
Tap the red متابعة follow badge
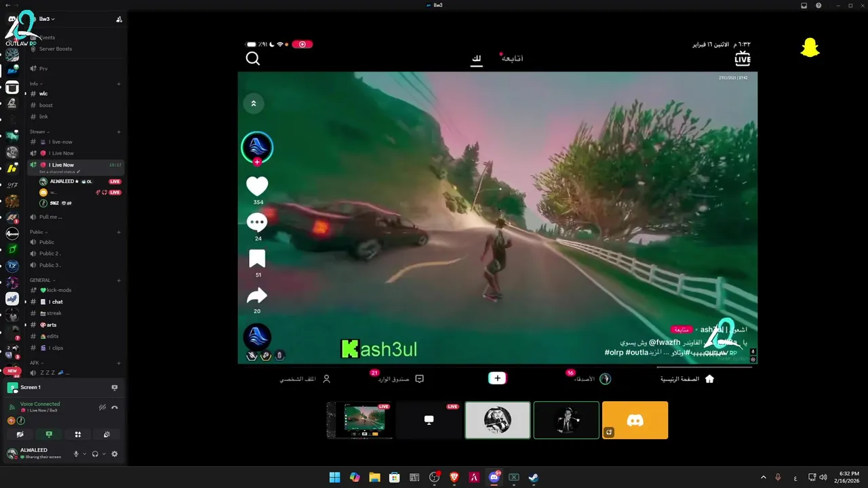point(682,329)
